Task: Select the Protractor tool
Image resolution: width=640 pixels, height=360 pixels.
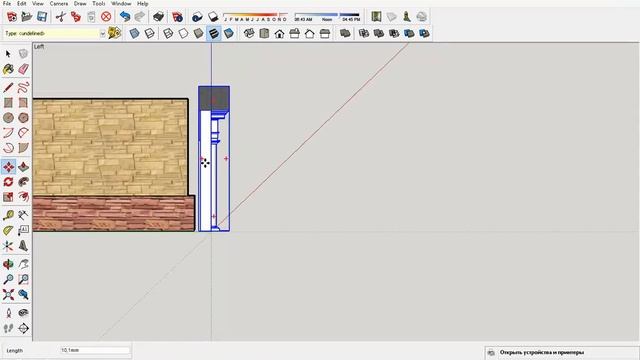Action: point(8,230)
